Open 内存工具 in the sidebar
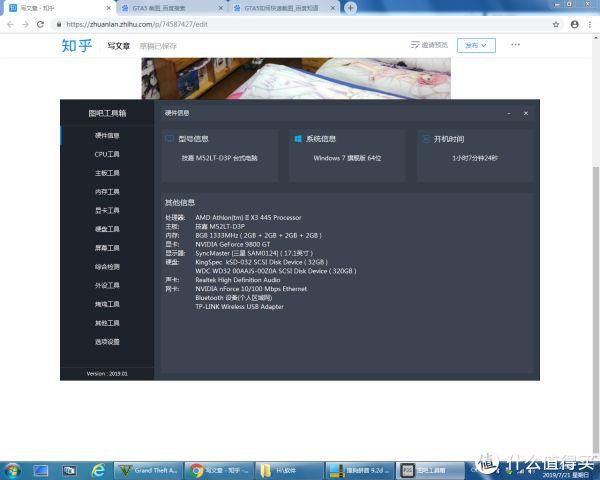This screenshot has height=480, width=600. tap(107, 192)
